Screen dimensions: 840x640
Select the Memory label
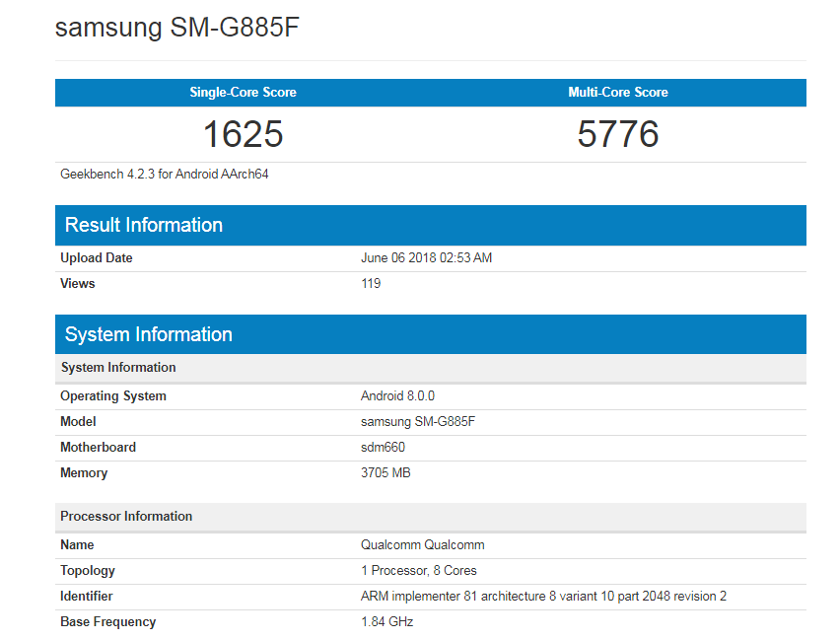point(84,473)
